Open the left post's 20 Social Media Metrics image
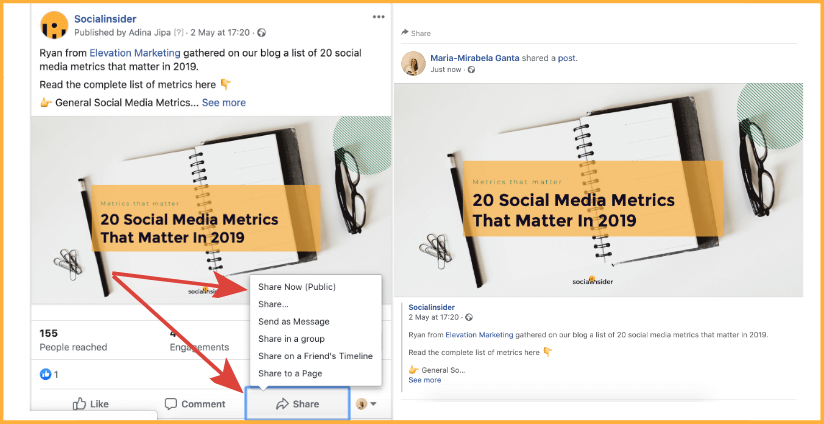Viewport: 824px width, 424px height. tap(211, 210)
